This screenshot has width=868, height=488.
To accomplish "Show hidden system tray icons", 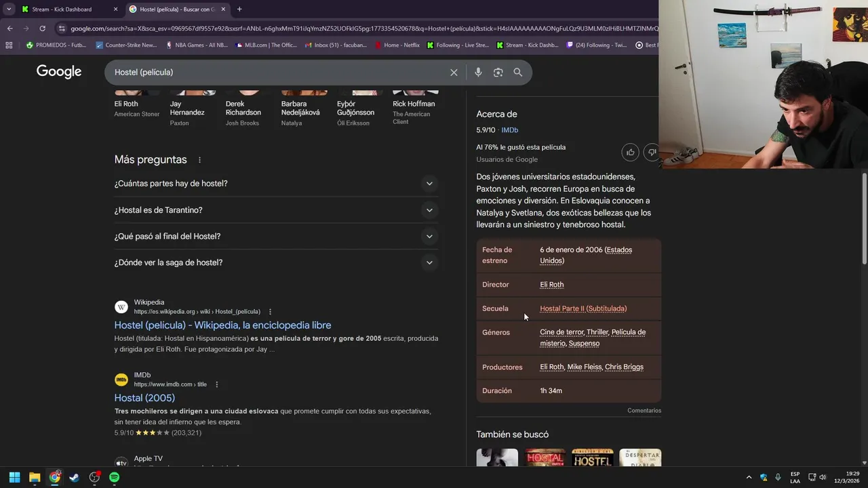I will pyautogui.click(x=749, y=477).
